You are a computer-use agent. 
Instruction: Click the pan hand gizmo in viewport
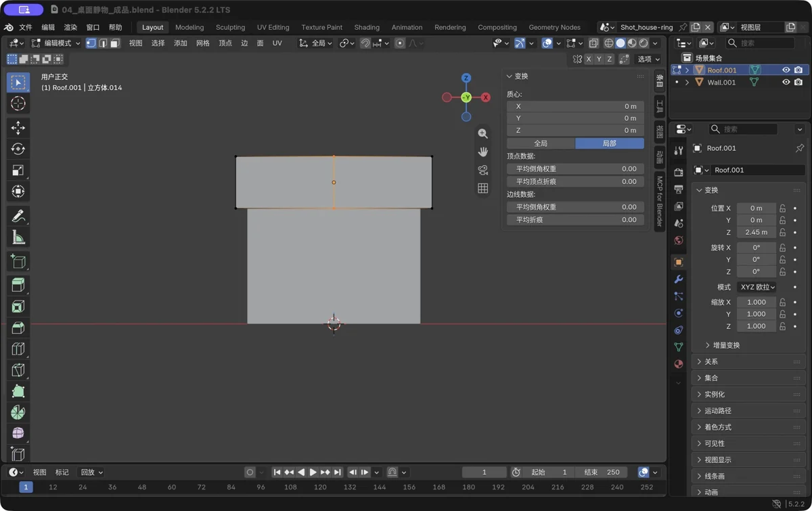[482, 152]
